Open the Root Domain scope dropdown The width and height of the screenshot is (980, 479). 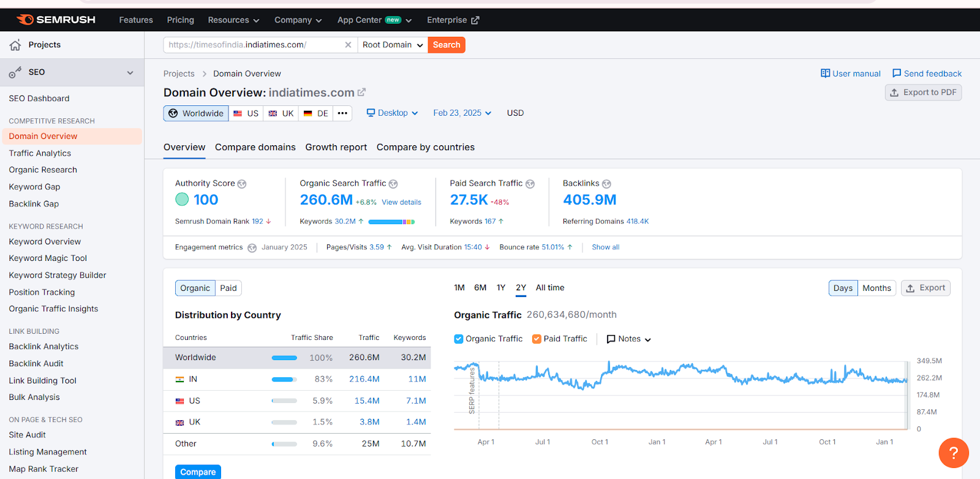click(x=393, y=45)
